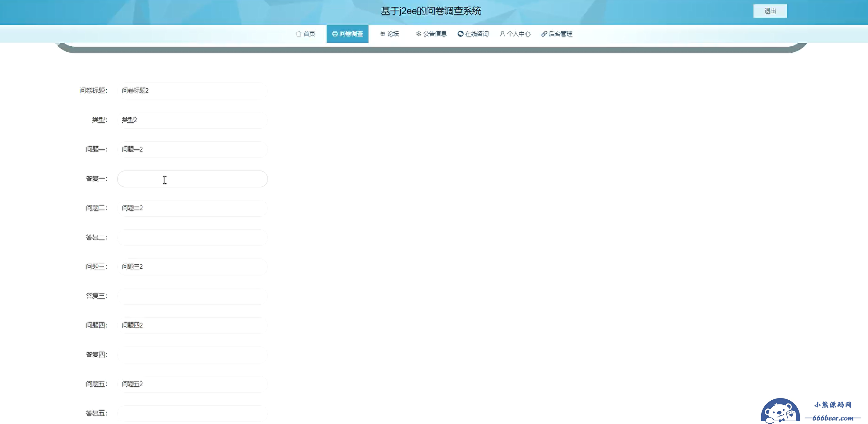Viewport: 868px width, 424px height.
Task: Focus the 答复一 answer input field
Action: pos(192,179)
